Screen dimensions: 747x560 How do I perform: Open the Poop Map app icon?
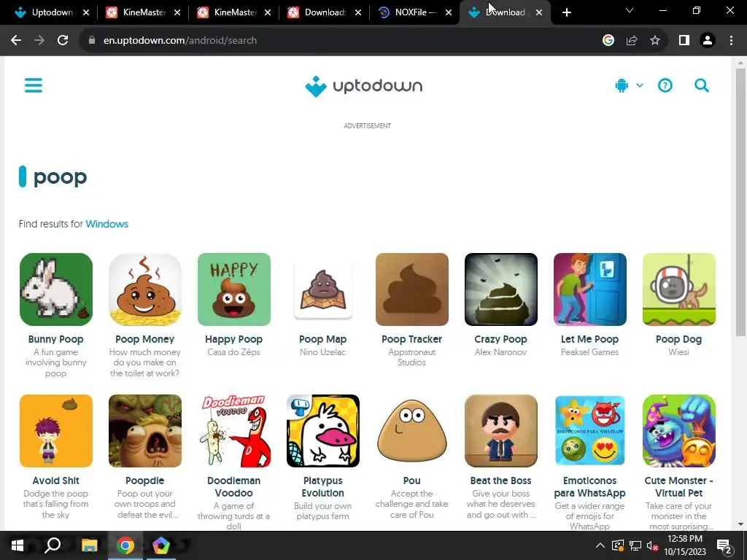click(323, 289)
